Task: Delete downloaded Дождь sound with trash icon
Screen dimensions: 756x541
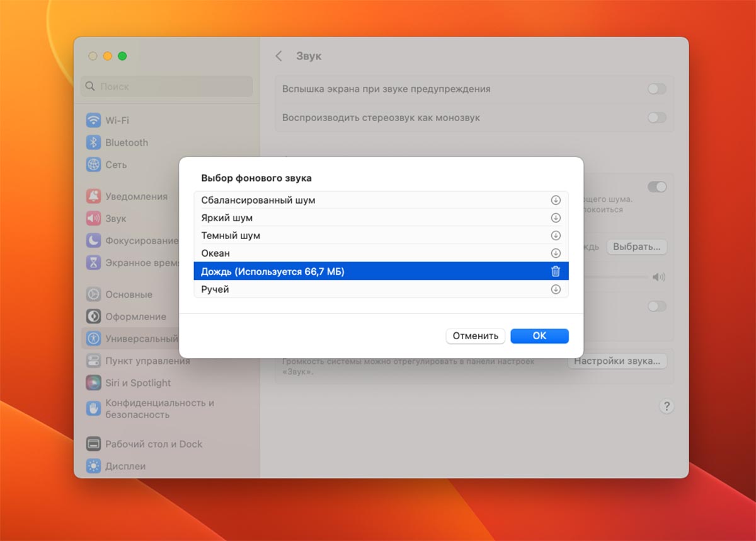Action: tap(556, 271)
